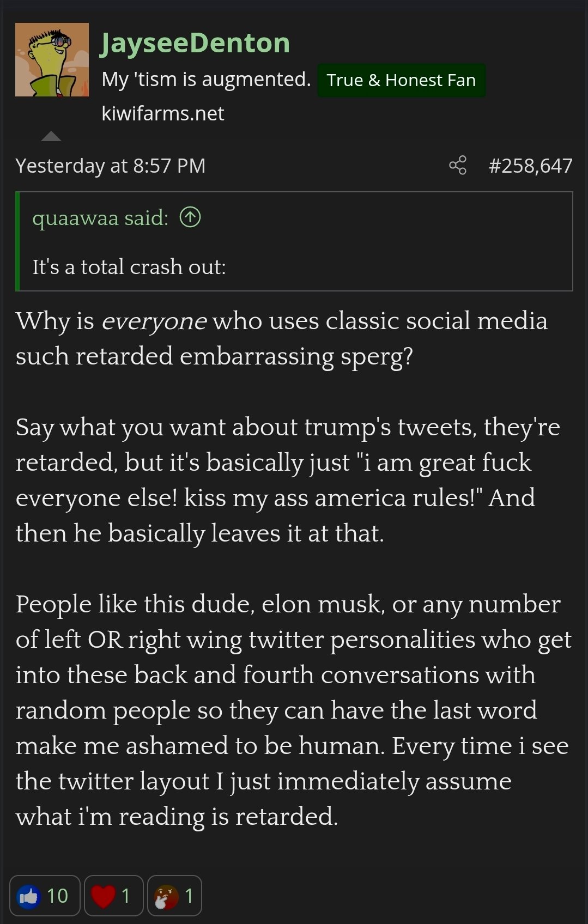Screen dimensions: 588x924
Task: Click the small triangle below the avatar
Action: pyautogui.click(x=51, y=136)
